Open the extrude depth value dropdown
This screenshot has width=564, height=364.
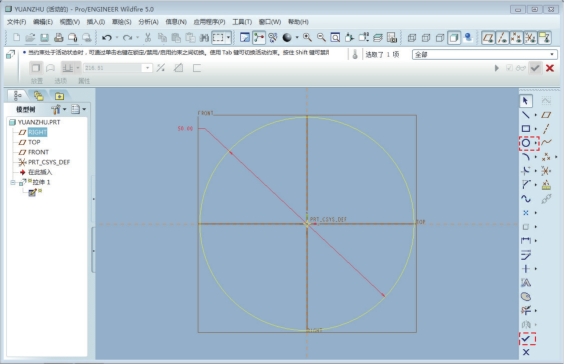147,68
